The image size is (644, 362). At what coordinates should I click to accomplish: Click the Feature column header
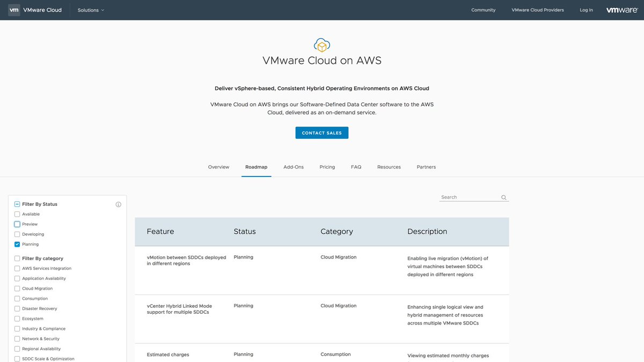(x=160, y=232)
